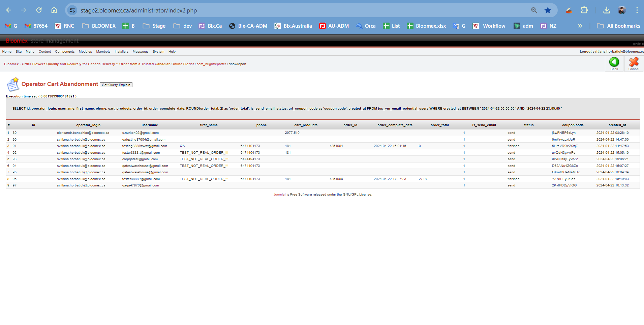The image size is (644, 325).
Task: Open the All Bookmarks folder
Action: pyautogui.click(x=618, y=26)
